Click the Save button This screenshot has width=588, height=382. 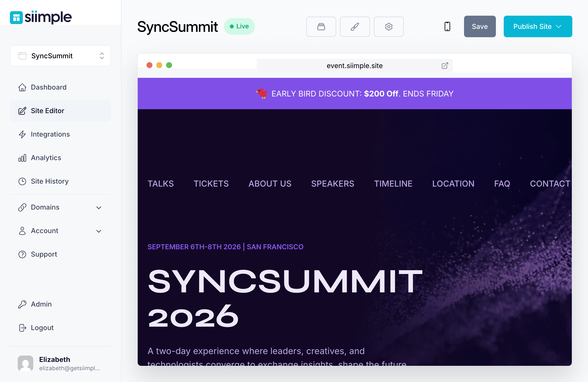pyautogui.click(x=479, y=26)
